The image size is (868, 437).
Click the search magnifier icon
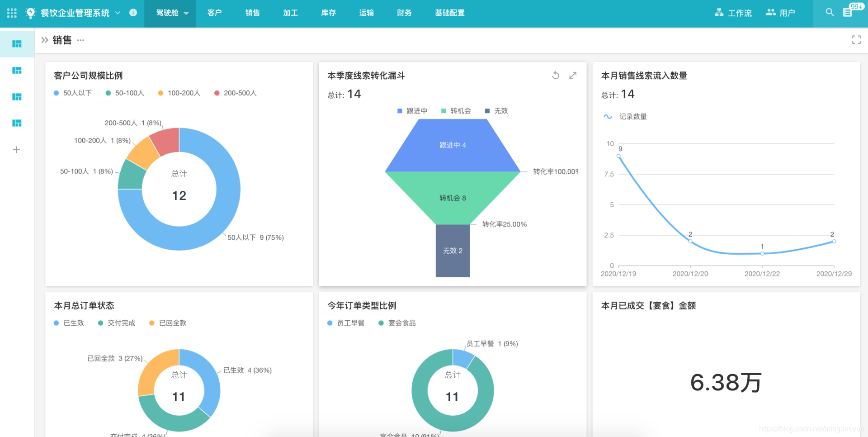pyautogui.click(x=830, y=13)
